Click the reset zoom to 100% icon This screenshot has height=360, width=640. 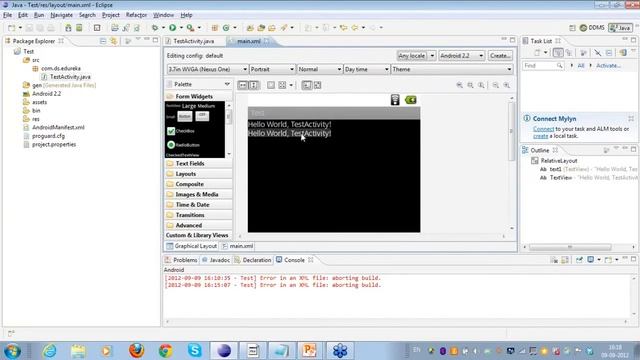[482, 85]
